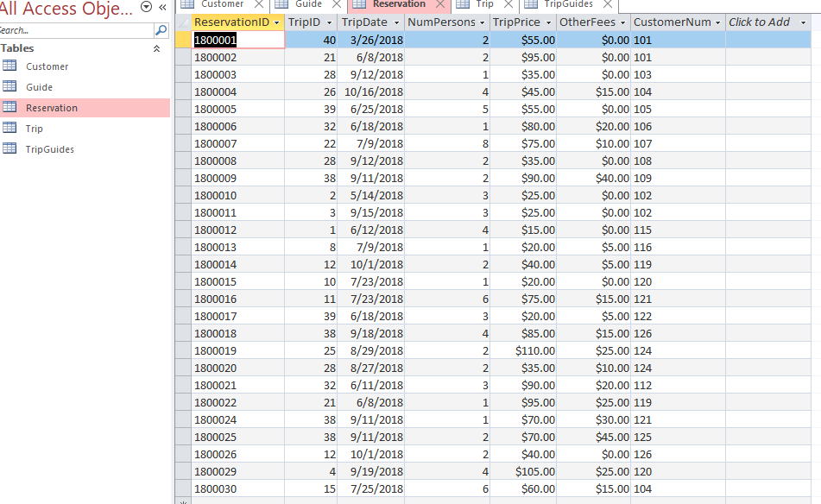The image size is (821, 504).
Task: Click TripDate cell 10/16/2018
Action: tap(371, 91)
